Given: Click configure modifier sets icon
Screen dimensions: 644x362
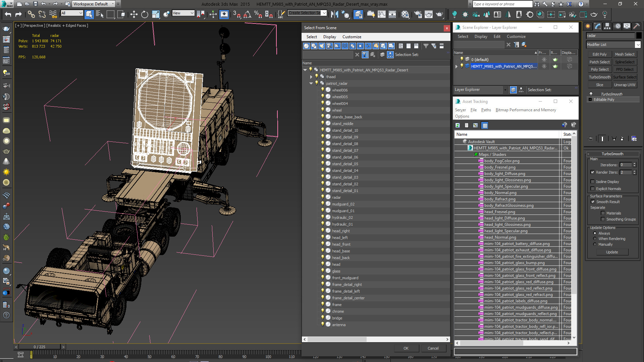Looking at the screenshot, I should (634, 138).
